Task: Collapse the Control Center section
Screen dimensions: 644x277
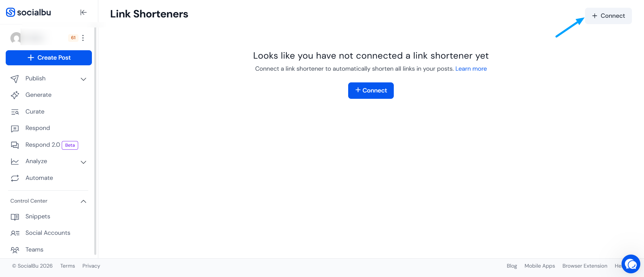Action: point(84,201)
